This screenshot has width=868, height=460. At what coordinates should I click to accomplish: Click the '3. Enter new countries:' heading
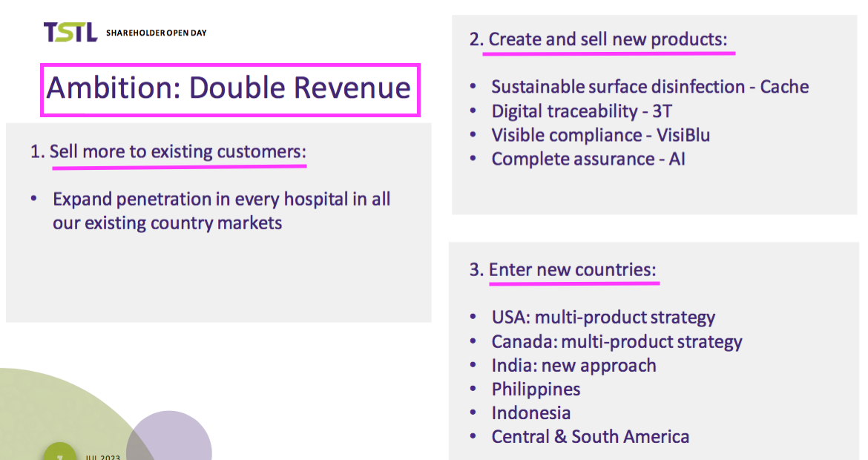click(x=563, y=269)
